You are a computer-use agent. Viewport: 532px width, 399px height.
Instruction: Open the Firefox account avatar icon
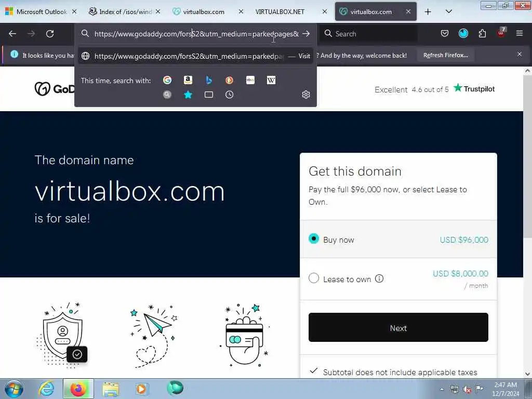click(x=463, y=33)
